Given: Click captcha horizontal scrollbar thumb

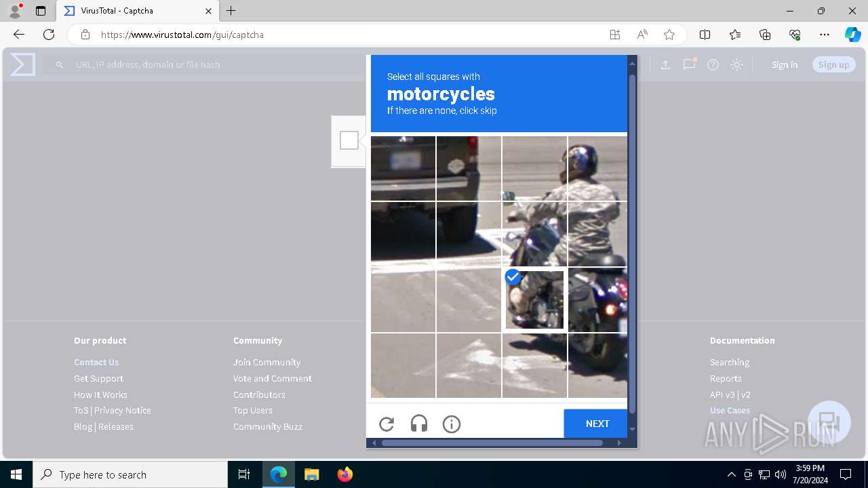Looking at the screenshot, I should tap(492, 443).
